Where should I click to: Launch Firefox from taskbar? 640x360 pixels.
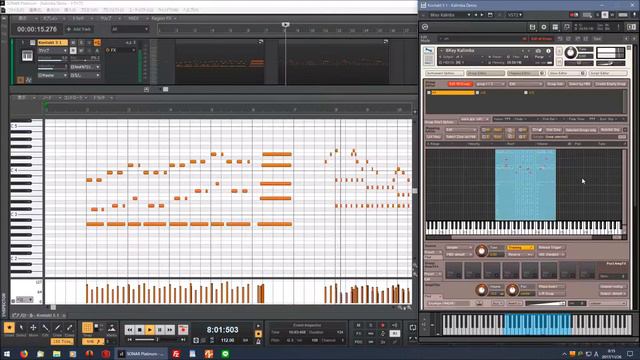click(24, 354)
